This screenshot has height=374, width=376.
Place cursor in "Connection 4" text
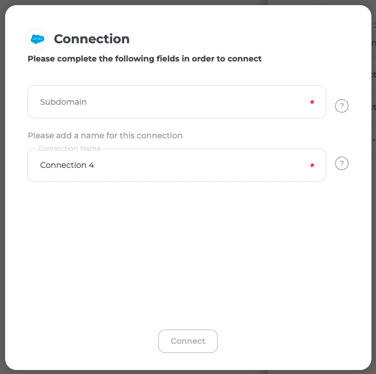coord(67,165)
